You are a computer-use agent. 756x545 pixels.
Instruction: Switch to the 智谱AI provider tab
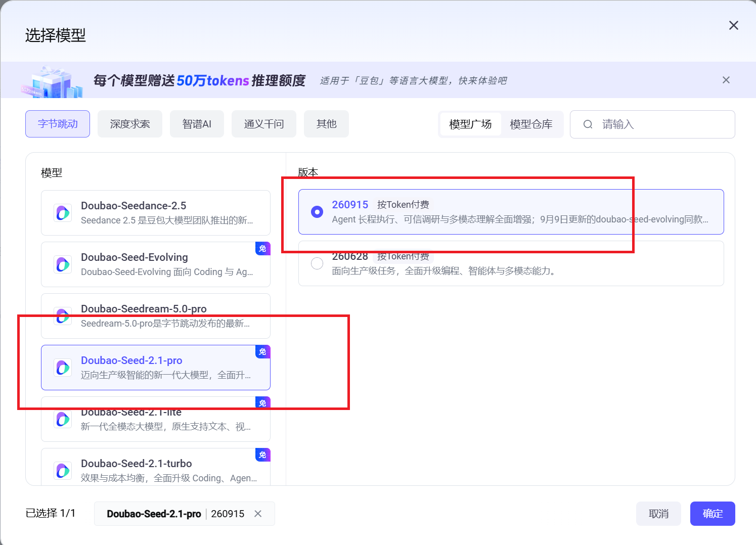click(197, 124)
